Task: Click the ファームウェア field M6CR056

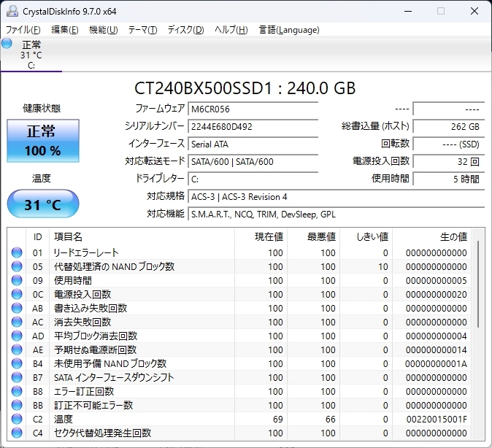Action: (x=253, y=109)
